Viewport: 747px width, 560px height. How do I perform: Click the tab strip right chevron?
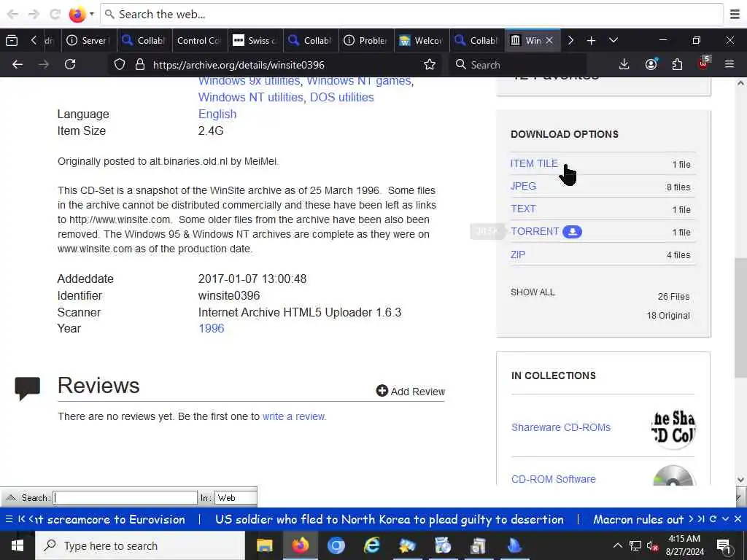570,41
